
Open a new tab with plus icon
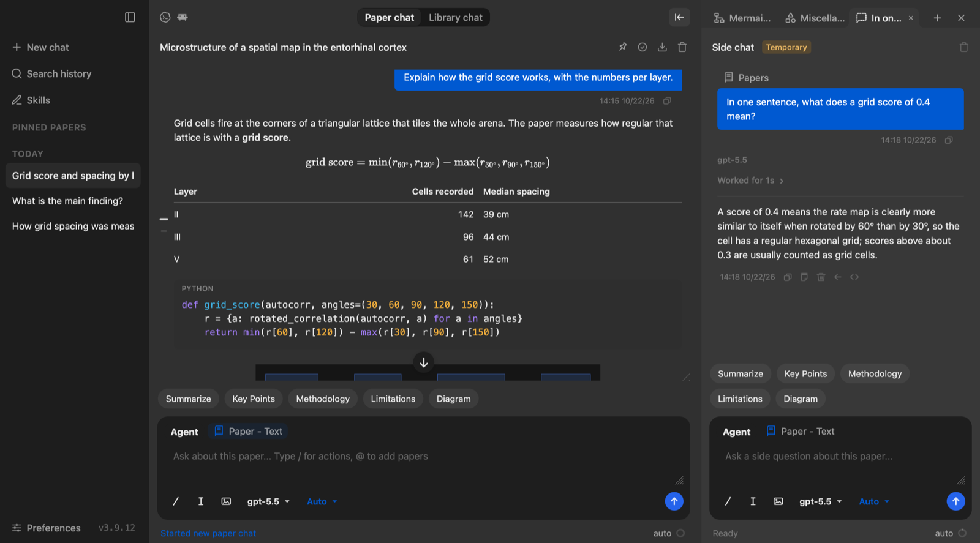click(937, 18)
